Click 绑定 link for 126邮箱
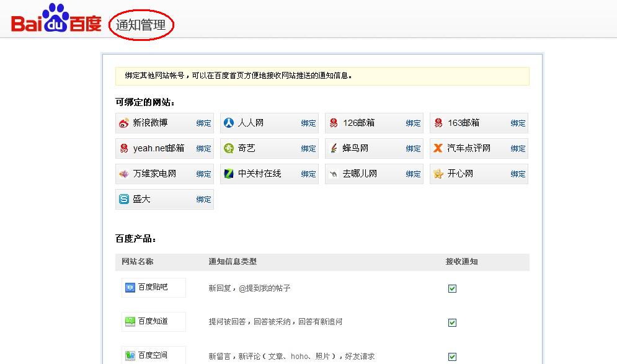Viewport: 617px width, 364px height. 413,123
